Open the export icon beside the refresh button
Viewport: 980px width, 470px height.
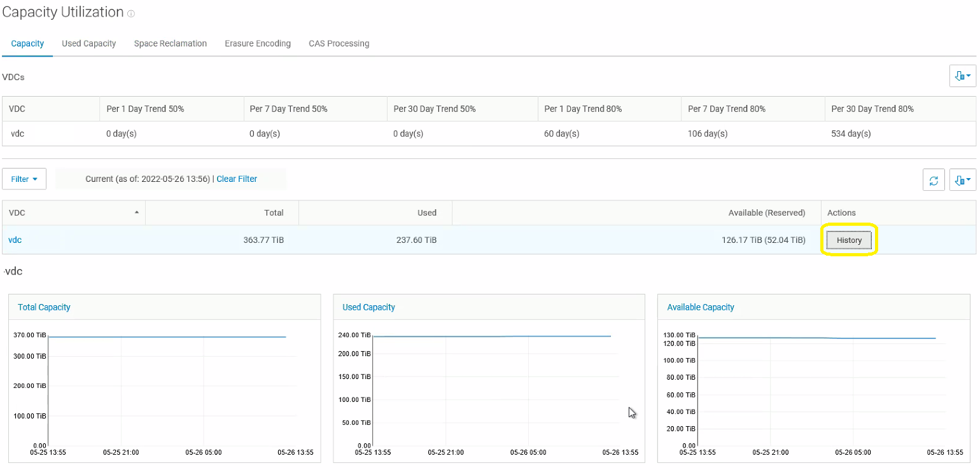pyautogui.click(x=962, y=180)
